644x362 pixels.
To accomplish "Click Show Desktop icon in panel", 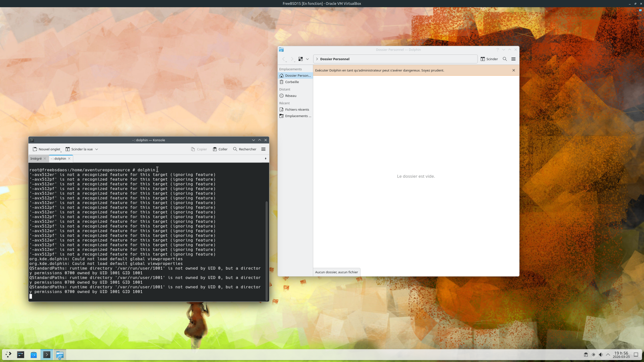I will 636,355.
